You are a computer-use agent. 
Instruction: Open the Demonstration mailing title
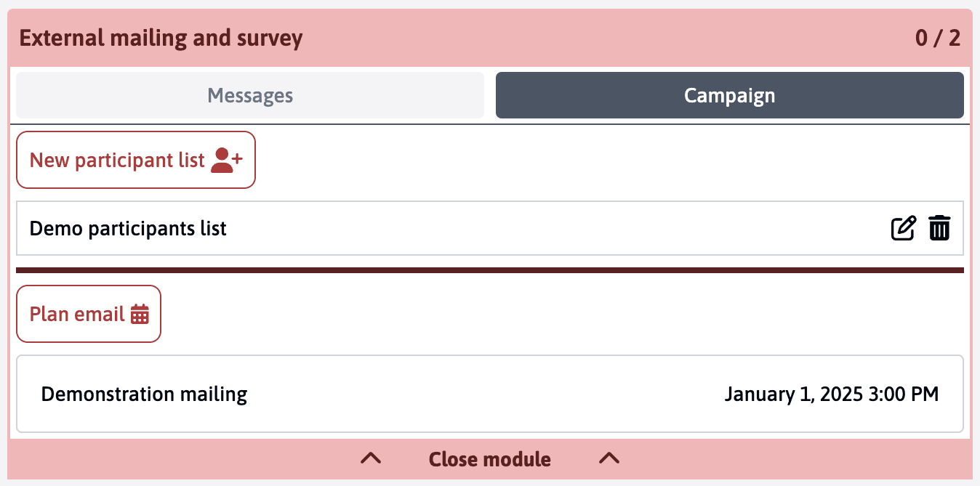(x=144, y=394)
